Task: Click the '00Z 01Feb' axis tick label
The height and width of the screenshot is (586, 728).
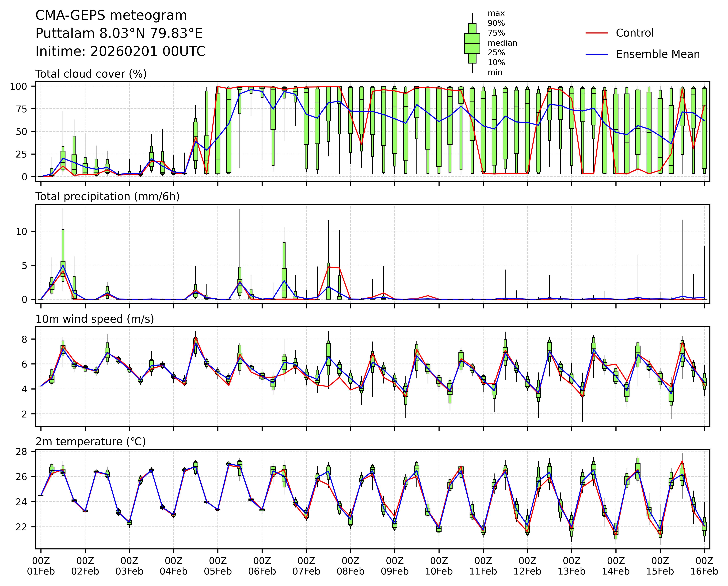Action: pyautogui.click(x=41, y=566)
